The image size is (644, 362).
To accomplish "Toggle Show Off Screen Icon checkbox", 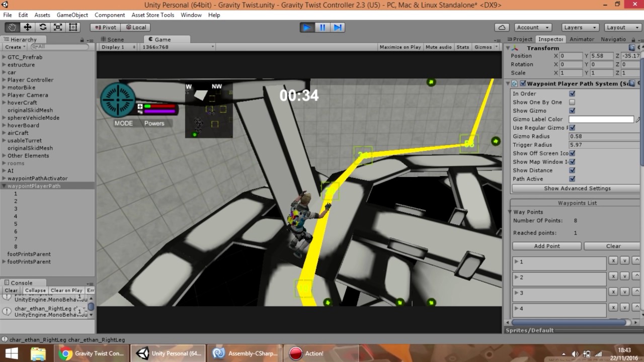I will [572, 153].
